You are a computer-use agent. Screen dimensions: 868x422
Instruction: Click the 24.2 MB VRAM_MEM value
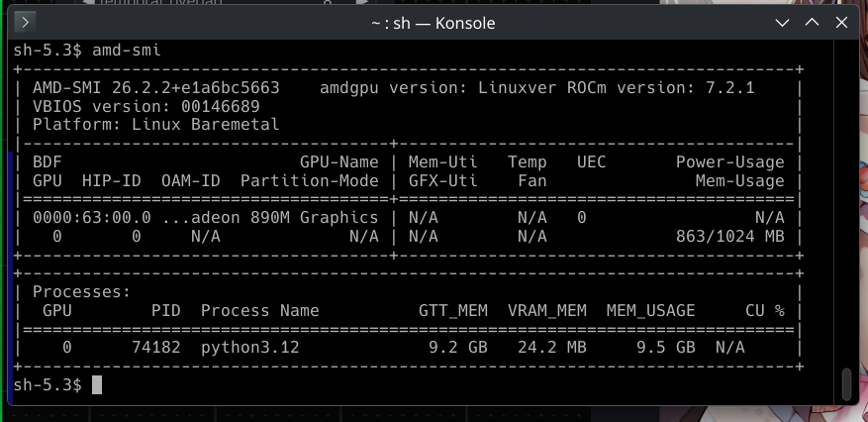[x=552, y=348]
